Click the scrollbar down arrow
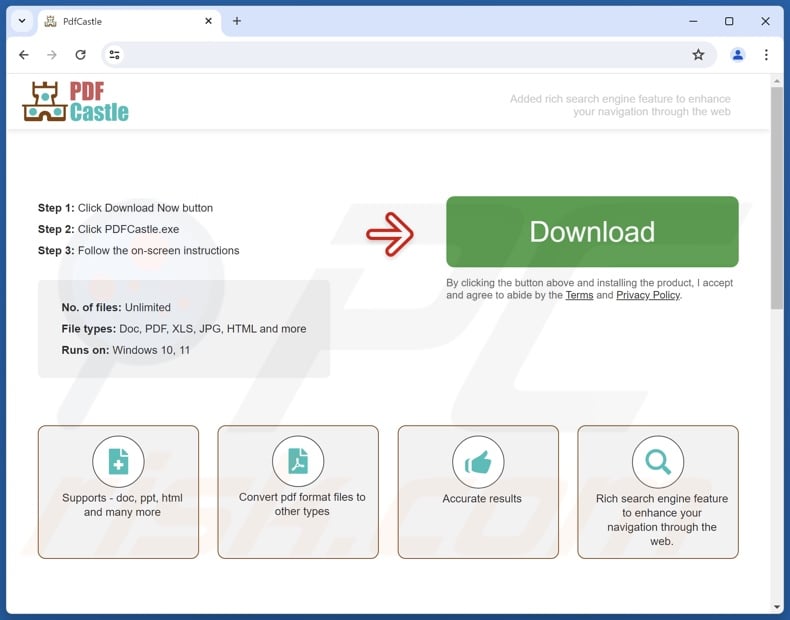 point(776,607)
